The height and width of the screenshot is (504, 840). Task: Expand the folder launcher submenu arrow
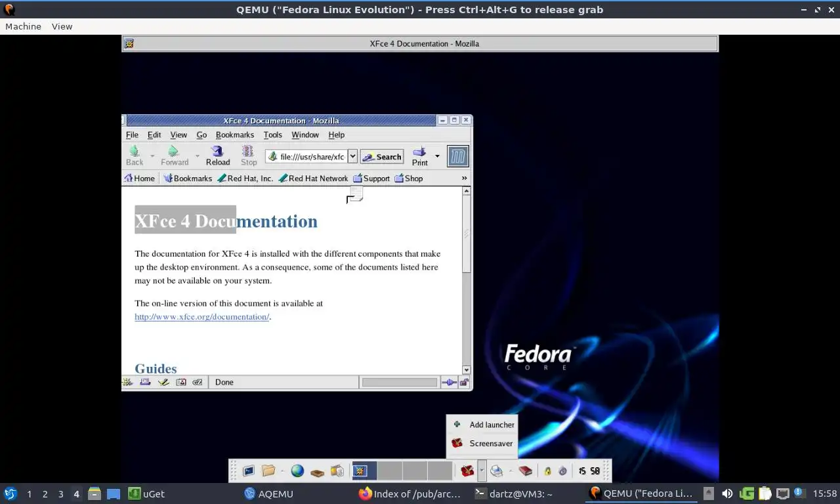click(282, 471)
